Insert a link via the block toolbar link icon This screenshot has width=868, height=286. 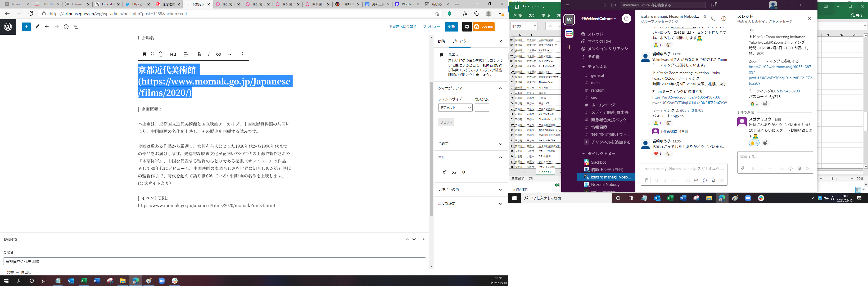click(x=218, y=54)
